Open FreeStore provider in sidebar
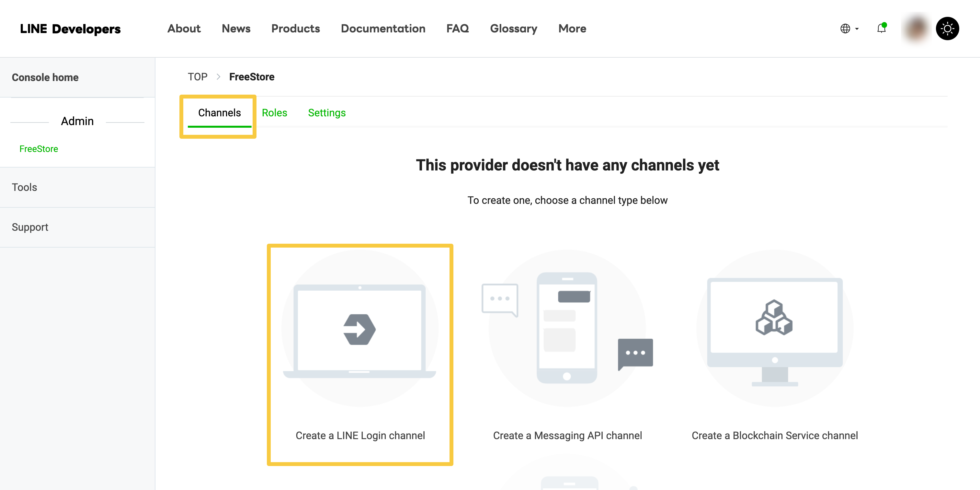The height and width of the screenshot is (490, 980). (39, 149)
